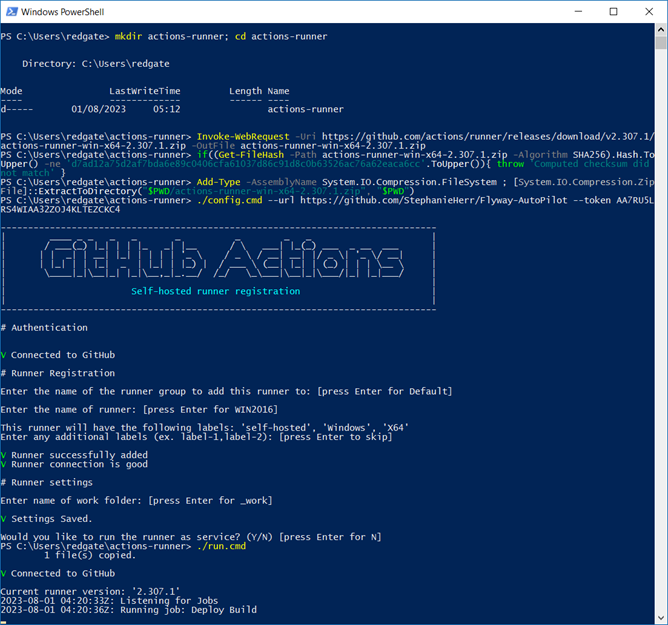Click the scrollbar up arrow
668x625 pixels.
click(660, 31)
